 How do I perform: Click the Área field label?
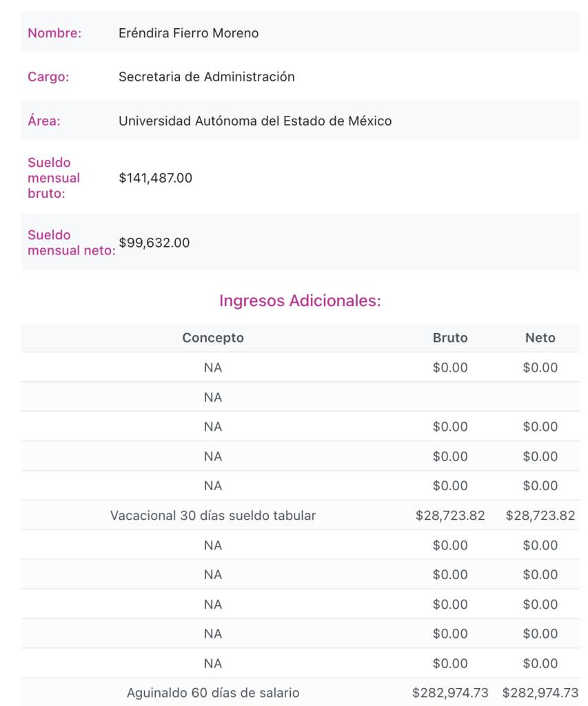coord(44,121)
